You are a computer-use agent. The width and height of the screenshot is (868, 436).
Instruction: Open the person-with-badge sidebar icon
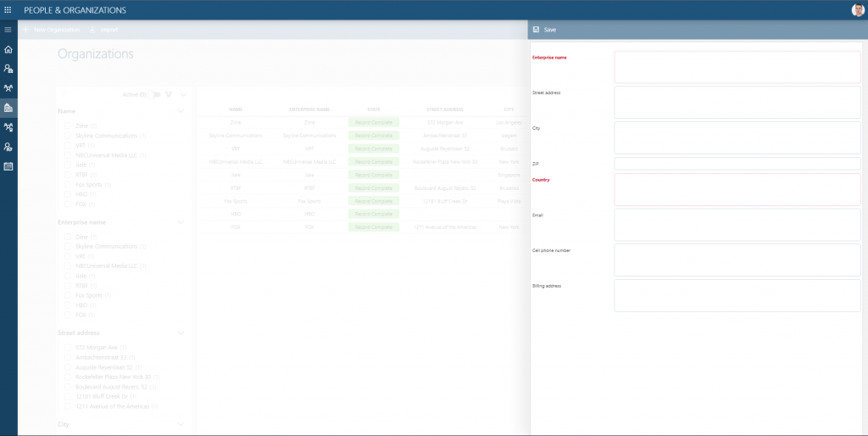tap(8, 69)
